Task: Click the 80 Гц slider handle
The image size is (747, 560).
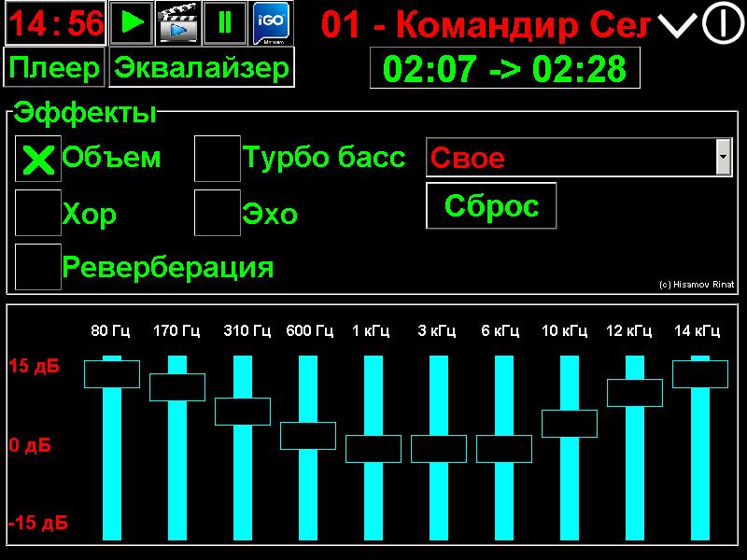Action: [112, 374]
